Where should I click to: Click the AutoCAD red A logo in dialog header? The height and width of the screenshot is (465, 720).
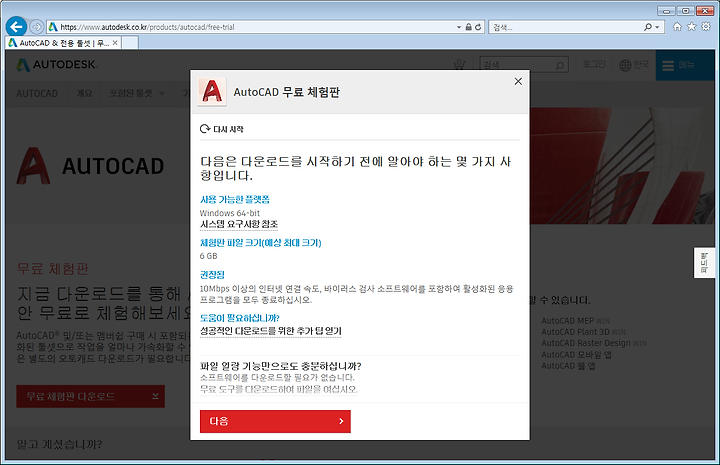point(212,92)
